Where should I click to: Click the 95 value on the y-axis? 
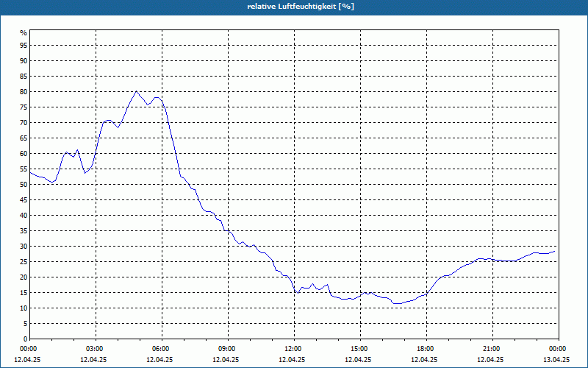tap(24, 46)
